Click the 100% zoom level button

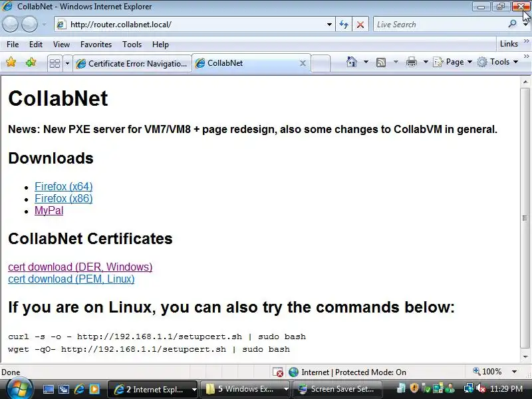click(487, 372)
